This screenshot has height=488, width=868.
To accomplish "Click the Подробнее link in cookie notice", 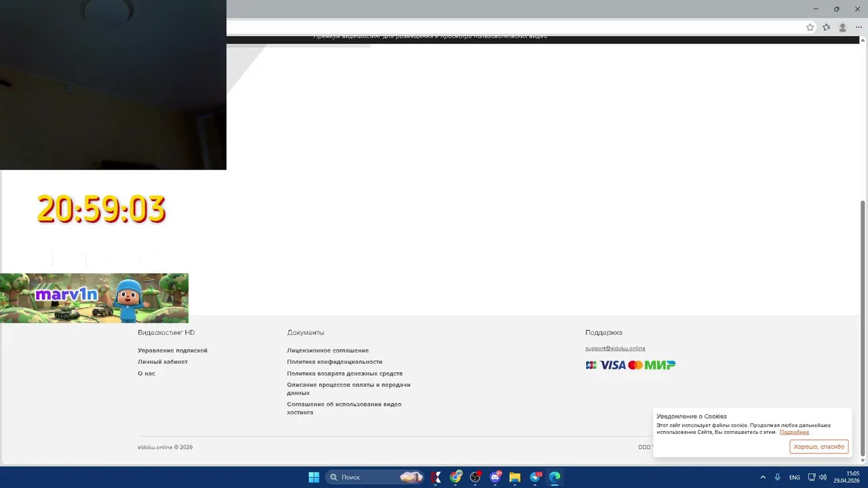I will coord(794,432).
